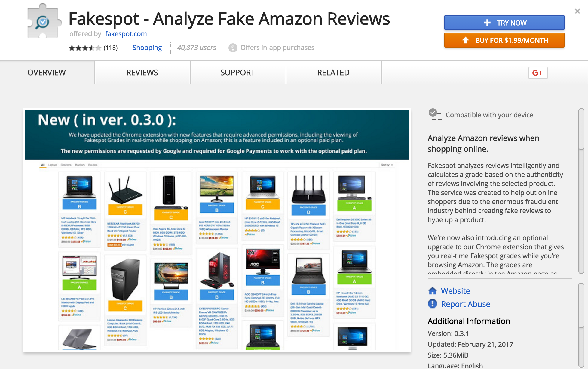Close the extension detail overlay
This screenshot has width=588, height=369.
pos(577,11)
